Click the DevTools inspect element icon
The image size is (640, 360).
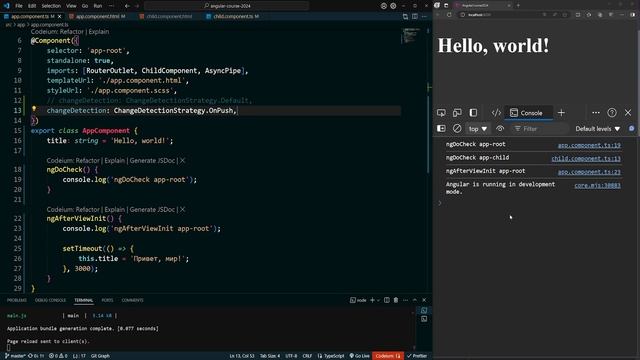(x=441, y=113)
